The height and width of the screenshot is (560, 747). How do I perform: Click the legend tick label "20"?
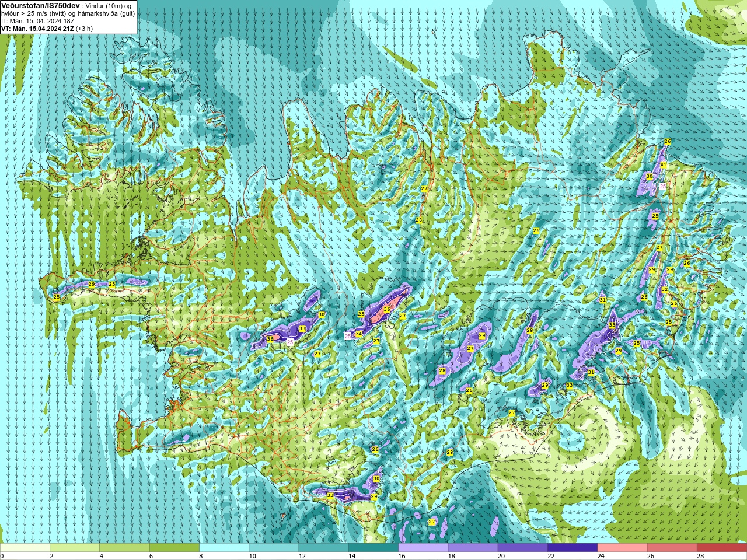[x=501, y=556]
